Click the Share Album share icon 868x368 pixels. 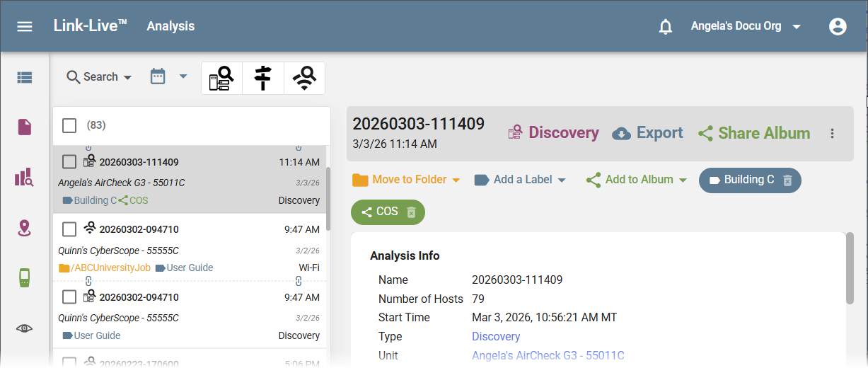tap(705, 133)
